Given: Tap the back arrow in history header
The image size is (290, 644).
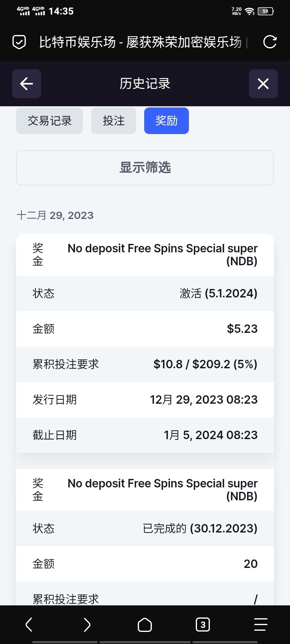Looking at the screenshot, I should coord(27,84).
